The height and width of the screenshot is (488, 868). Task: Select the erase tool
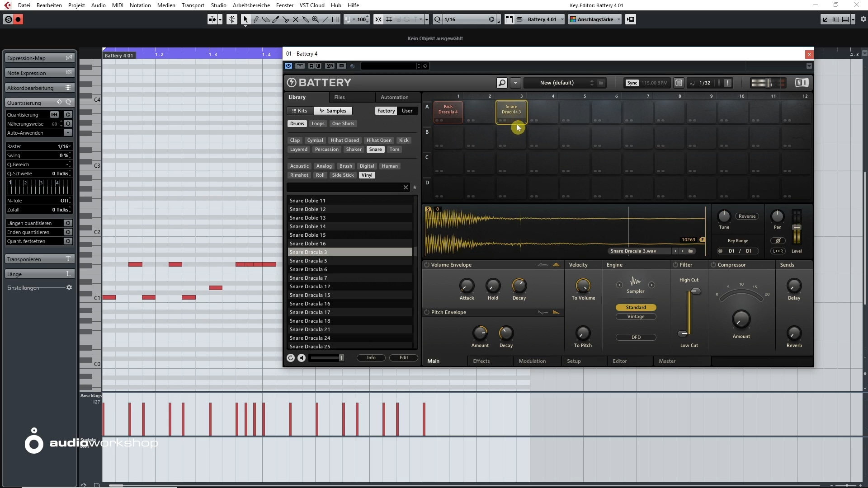pos(266,19)
